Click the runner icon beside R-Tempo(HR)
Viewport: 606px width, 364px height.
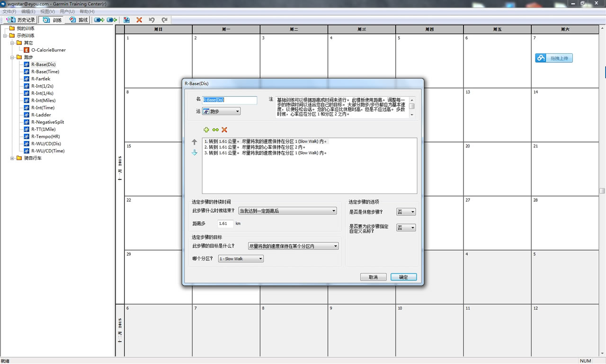27,136
